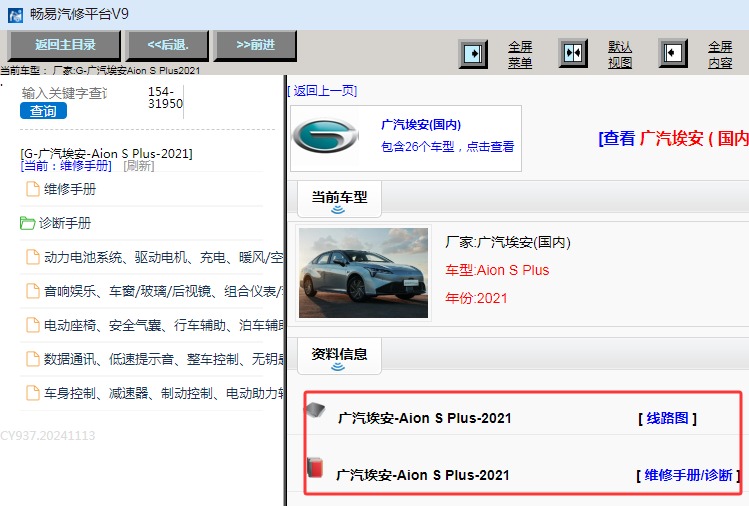Click the green 诊断手册 folder icon
Image resolution: width=749 pixels, height=506 pixels.
tap(27, 223)
